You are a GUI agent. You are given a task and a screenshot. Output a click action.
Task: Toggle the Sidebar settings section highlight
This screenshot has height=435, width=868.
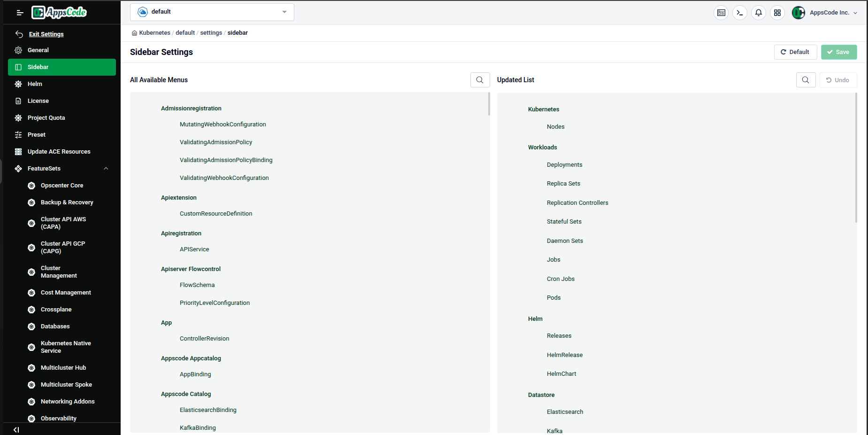[61, 67]
